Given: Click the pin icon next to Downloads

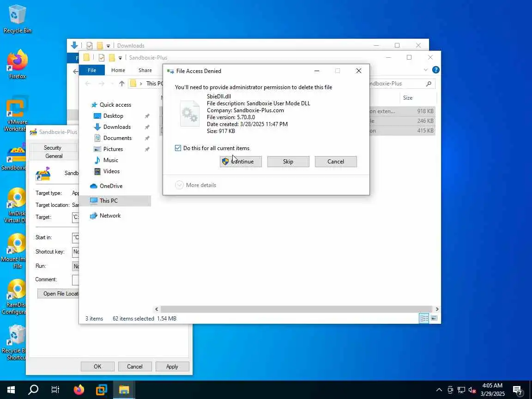Looking at the screenshot, I should (x=147, y=127).
